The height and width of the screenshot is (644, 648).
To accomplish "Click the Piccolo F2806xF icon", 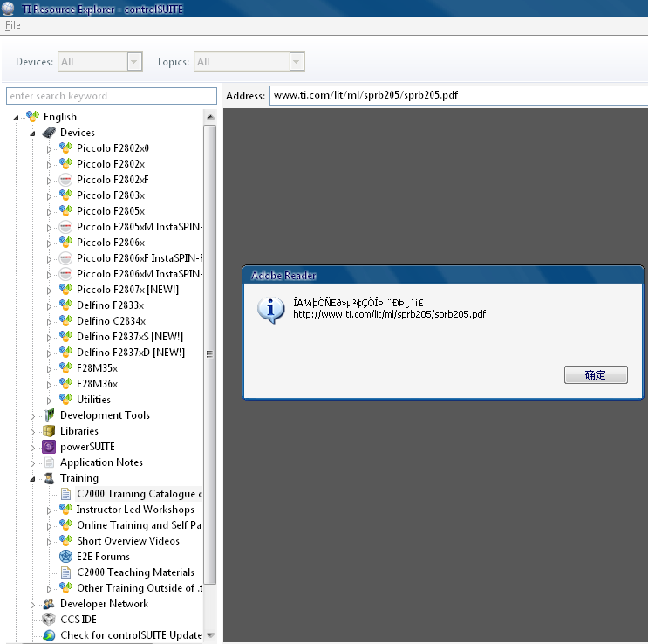I will [x=65, y=258].
